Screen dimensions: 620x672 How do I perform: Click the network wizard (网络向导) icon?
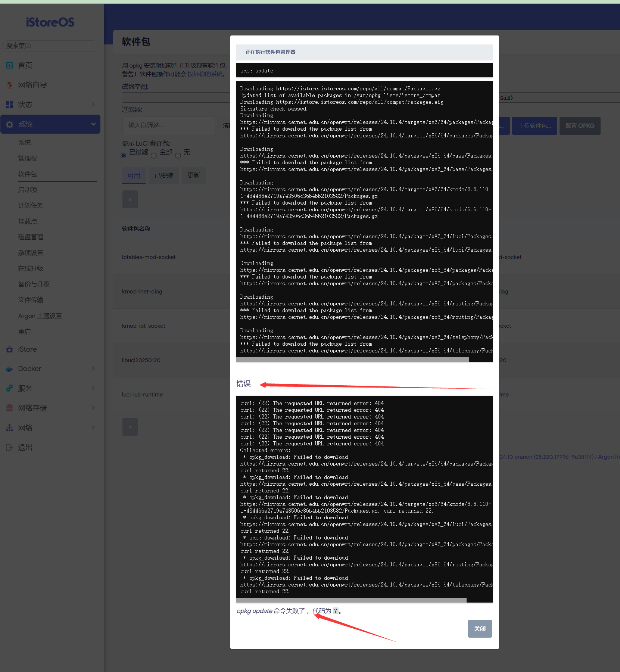[x=10, y=85]
